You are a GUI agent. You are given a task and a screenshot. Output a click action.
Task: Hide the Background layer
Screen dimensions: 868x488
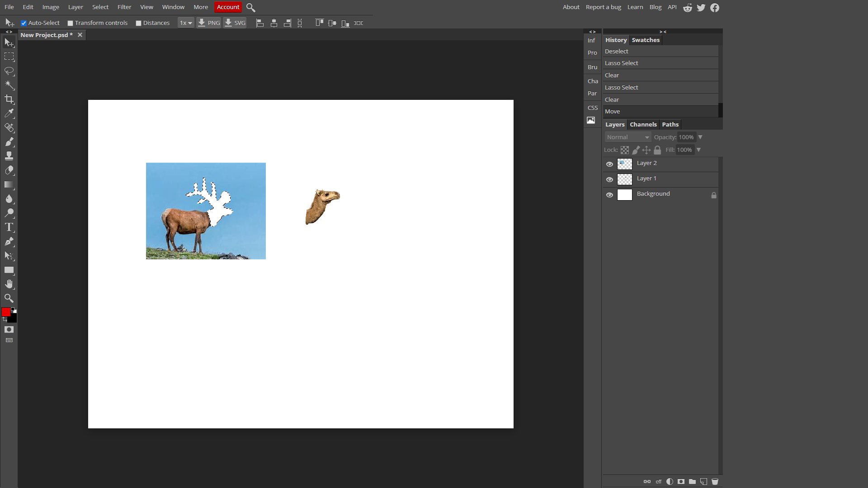click(x=609, y=195)
